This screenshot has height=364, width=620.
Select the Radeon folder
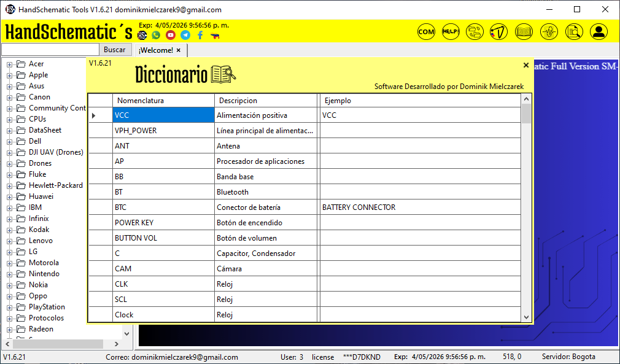pyautogui.click(x=41, y=329)
